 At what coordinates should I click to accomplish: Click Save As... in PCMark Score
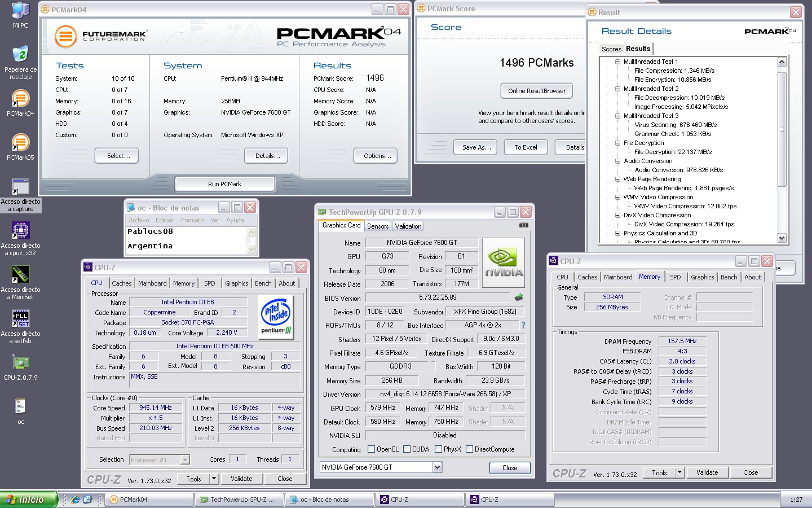tap(475, 147)
